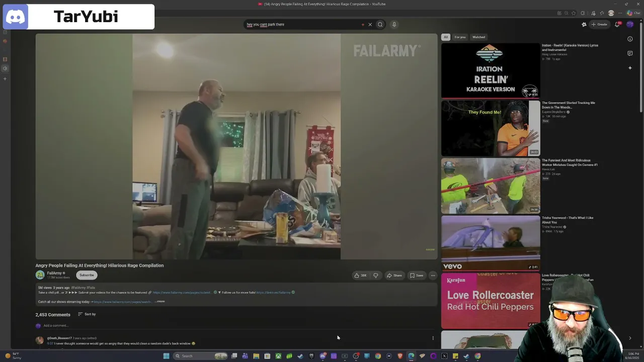The image size is (644, 362).
Task: Click the video player to pause playback
Action: click(x=236, y=146)
